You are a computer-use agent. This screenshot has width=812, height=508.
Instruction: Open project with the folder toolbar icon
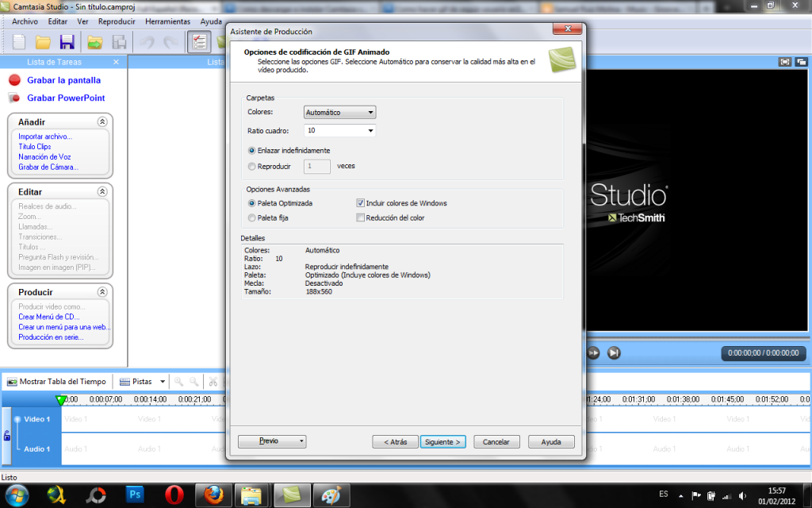pyautogui.click(x=43, y=42)
